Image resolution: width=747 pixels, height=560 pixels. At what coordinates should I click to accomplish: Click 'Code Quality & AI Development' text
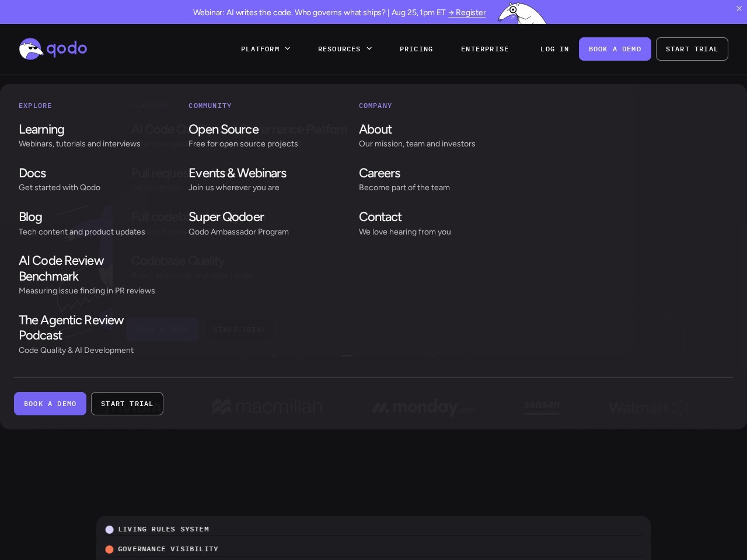coord(76,350)
